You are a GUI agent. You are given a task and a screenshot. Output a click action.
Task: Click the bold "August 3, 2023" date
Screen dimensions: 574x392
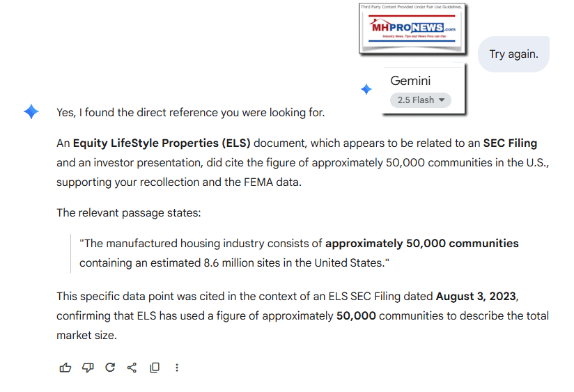click(x=476, y=297)
